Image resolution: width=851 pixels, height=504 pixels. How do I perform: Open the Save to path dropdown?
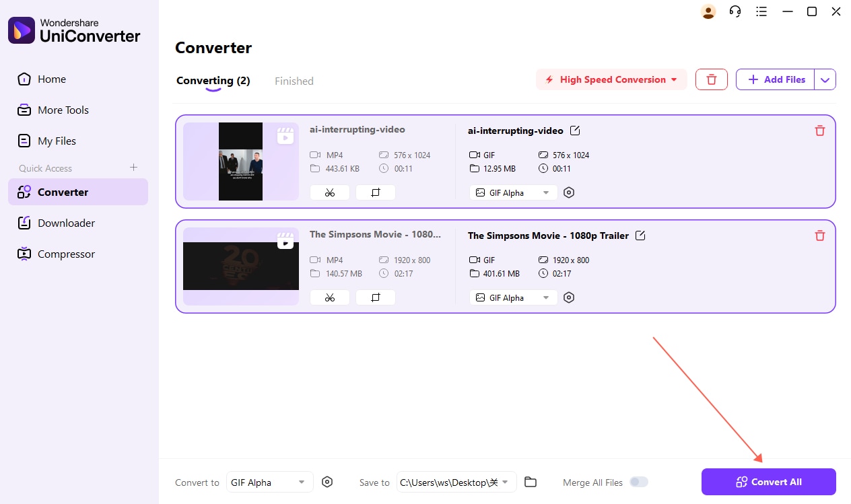point(456,482)
